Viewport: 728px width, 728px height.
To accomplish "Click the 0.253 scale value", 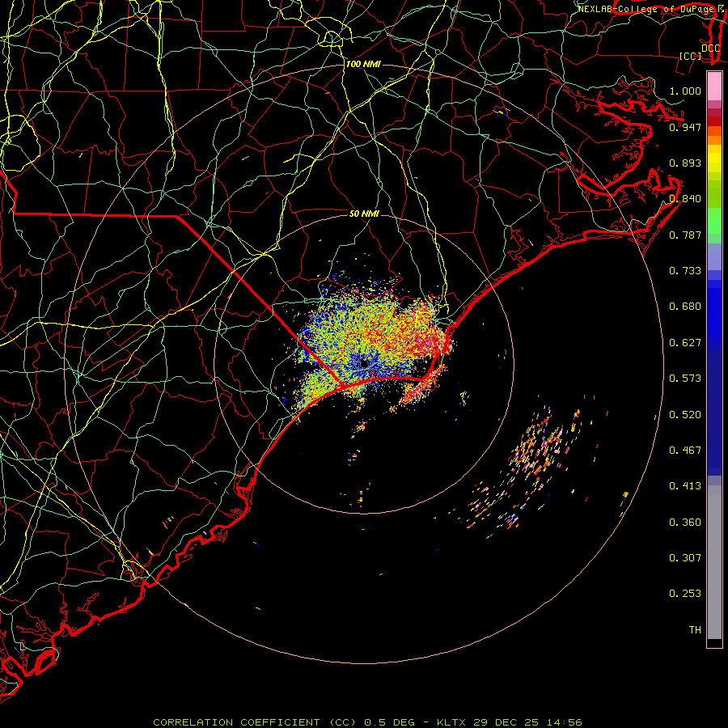I will [685, 594].
